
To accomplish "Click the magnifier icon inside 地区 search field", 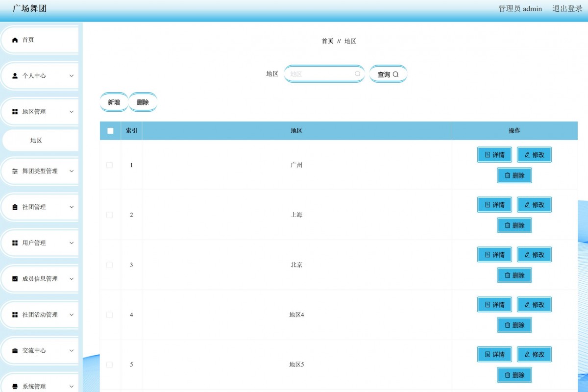I will coord(358,74).
